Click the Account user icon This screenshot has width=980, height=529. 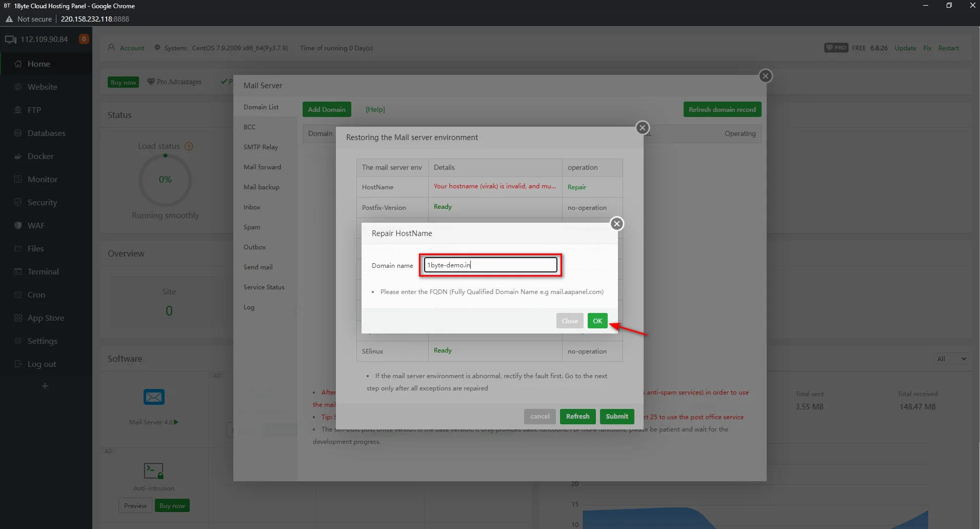coord(111,47)
